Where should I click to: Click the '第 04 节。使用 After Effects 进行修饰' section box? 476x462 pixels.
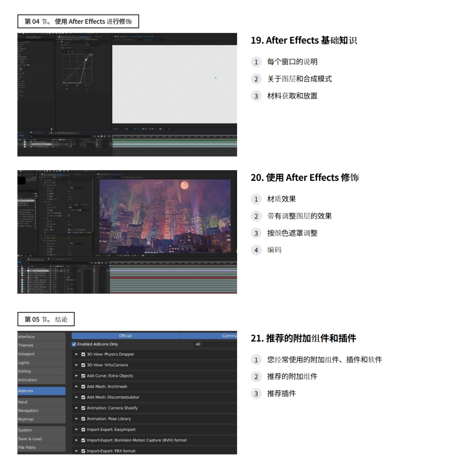pyautogui.click(x=78, y=21)
